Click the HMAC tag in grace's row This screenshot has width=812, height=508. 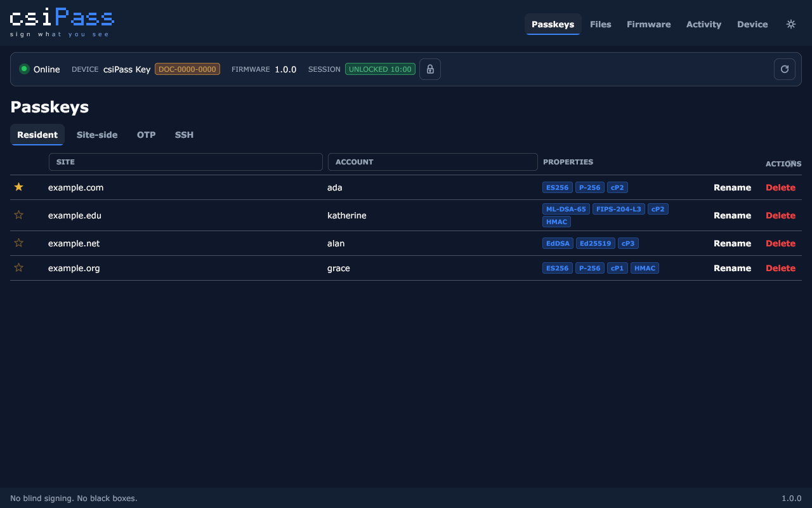click(645, 268)
